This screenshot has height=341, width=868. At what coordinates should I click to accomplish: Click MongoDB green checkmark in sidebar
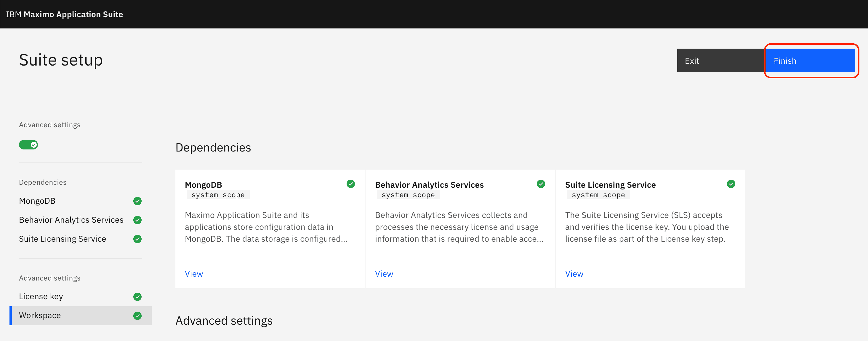point(137,201)
